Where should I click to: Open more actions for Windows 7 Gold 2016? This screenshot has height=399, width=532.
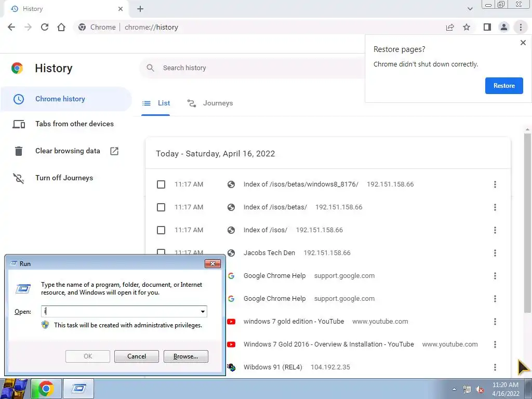pyautogui.click(x=495, y=344)
